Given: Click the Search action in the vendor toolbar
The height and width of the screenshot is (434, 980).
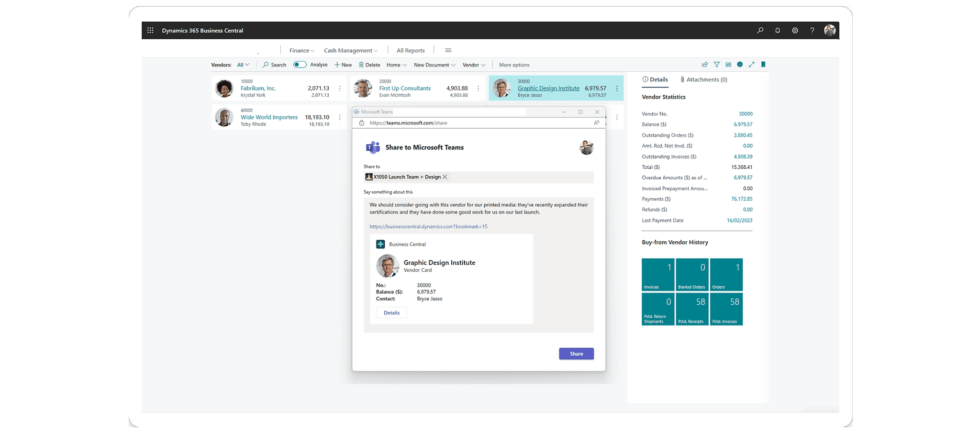Looking at the screenshot, I should pos(274,65).
